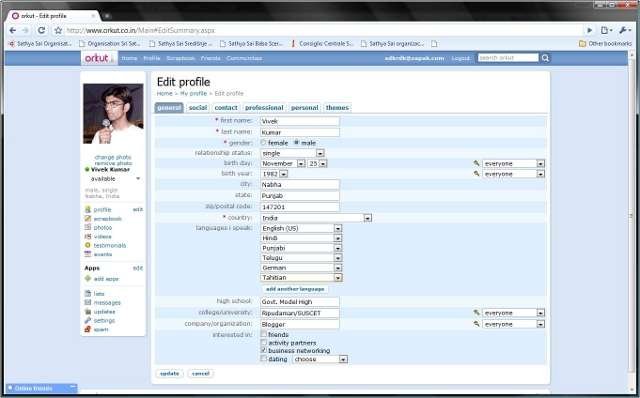Screen dimensions: 640x398
Task: Select the female gender radio button
Action: [x=263, y=142]
